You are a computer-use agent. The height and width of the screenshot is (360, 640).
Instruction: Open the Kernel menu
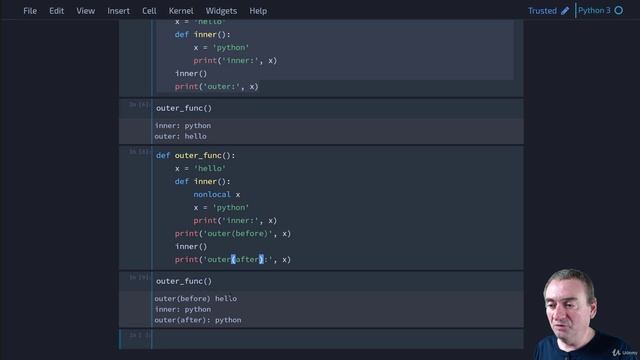pos(181,11)
